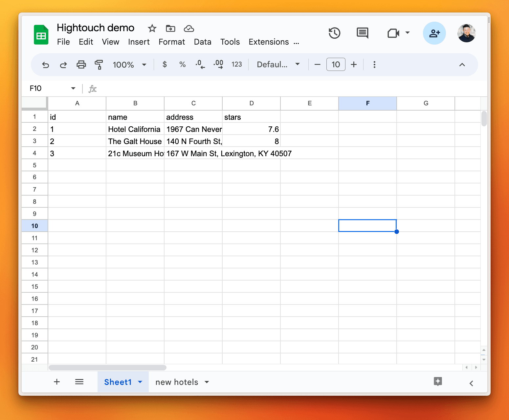Open new hotels tab options arrow
This screenshot has width=509, height=420.
coord(207,382)
